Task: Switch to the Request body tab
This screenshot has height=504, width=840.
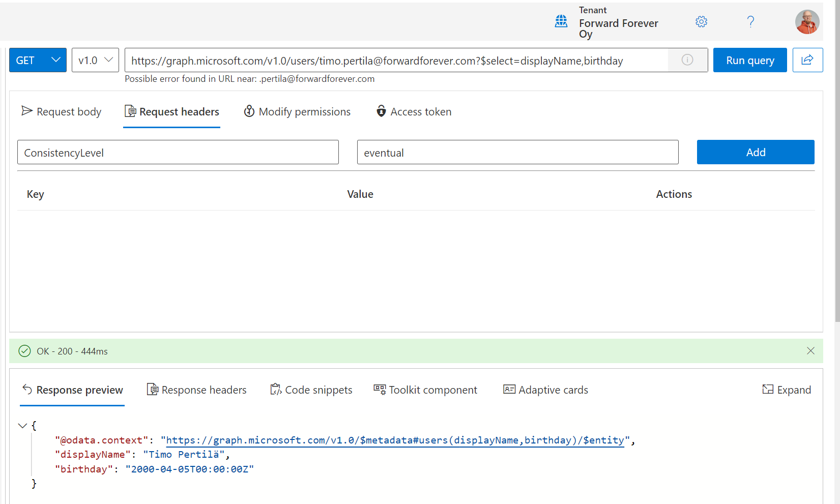Action: click(x=62, y=111)
